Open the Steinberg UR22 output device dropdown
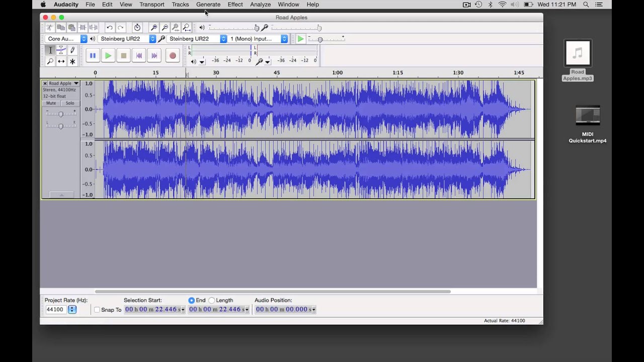The height and width of the screenshot is (362, 644). [x=127, y=39]
